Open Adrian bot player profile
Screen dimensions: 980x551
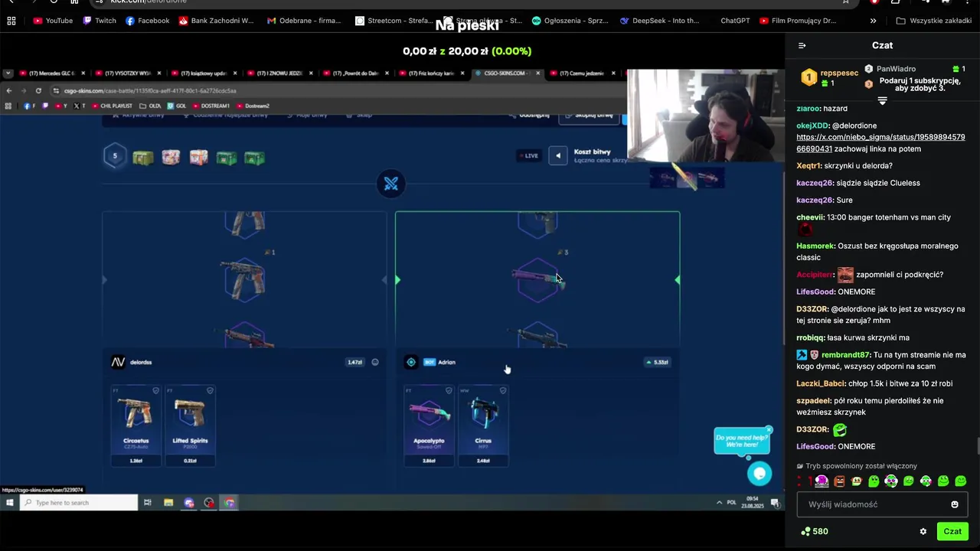(430, 362)
